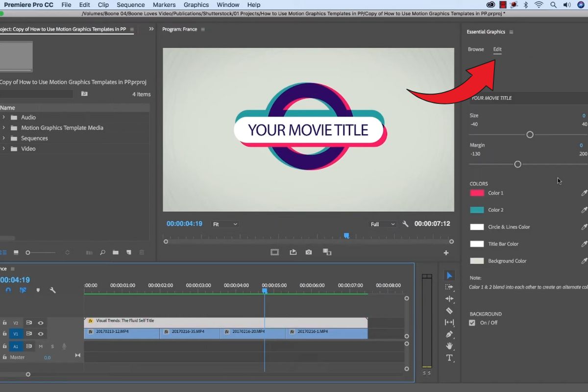Expand the Motion Graphics Template Media bin

(3, 128)
